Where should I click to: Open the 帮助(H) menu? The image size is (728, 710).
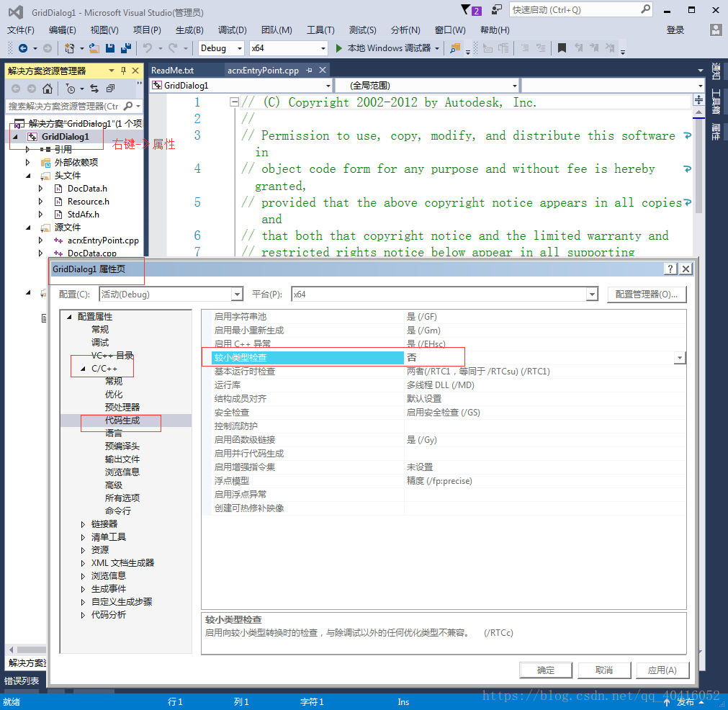click(495, 30)
